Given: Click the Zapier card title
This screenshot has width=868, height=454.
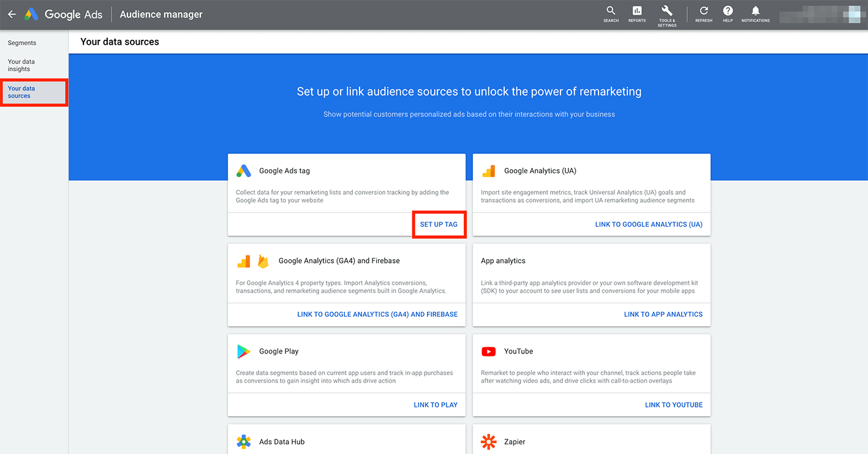Looking at the screenshot, I should (x=515, y=442).
